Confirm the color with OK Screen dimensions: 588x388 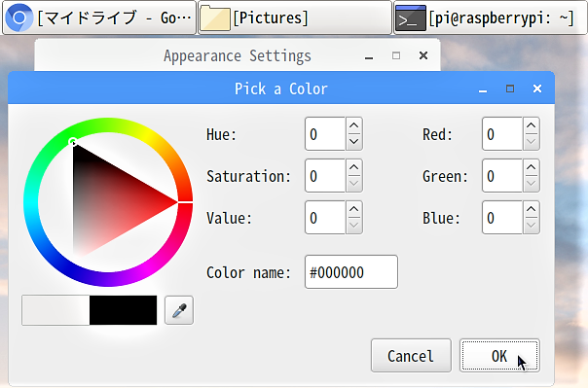[499, 355]
